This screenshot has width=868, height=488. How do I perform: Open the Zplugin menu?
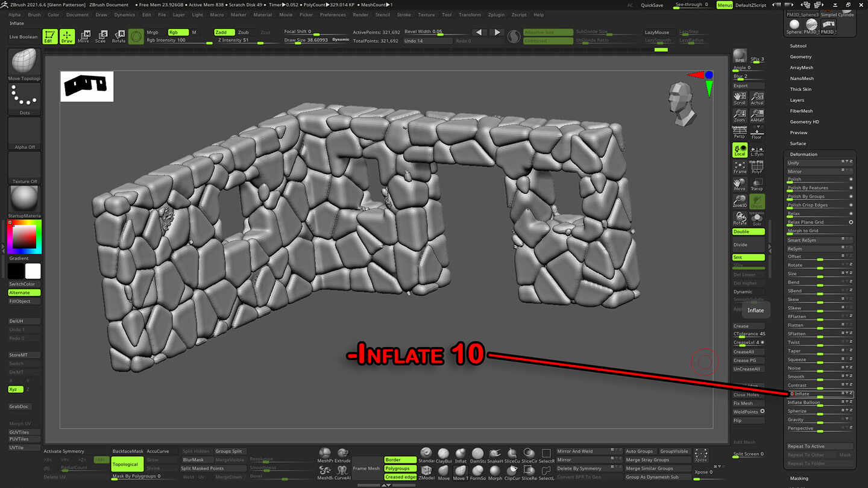pyautogui.click(x=495, y=14)
